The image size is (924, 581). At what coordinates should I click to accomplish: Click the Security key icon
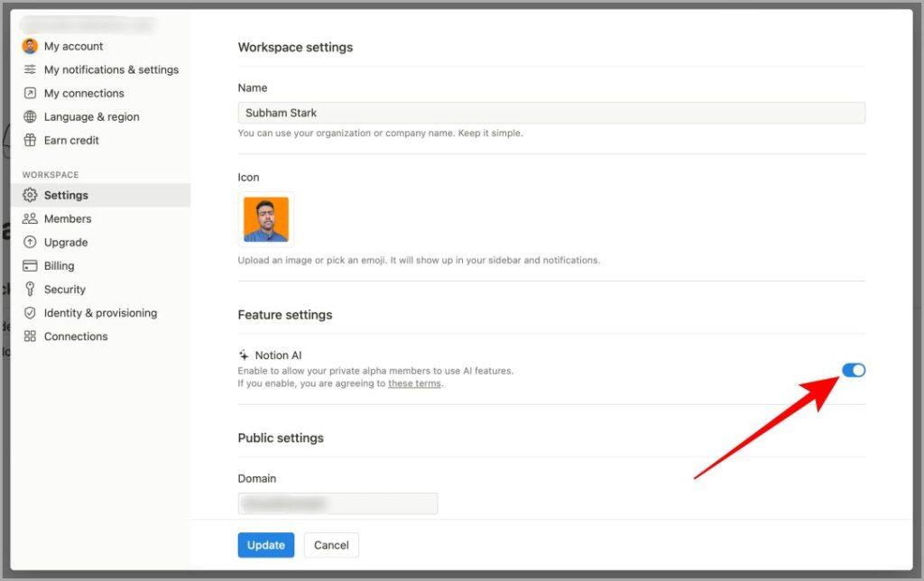tap(30, 290)
